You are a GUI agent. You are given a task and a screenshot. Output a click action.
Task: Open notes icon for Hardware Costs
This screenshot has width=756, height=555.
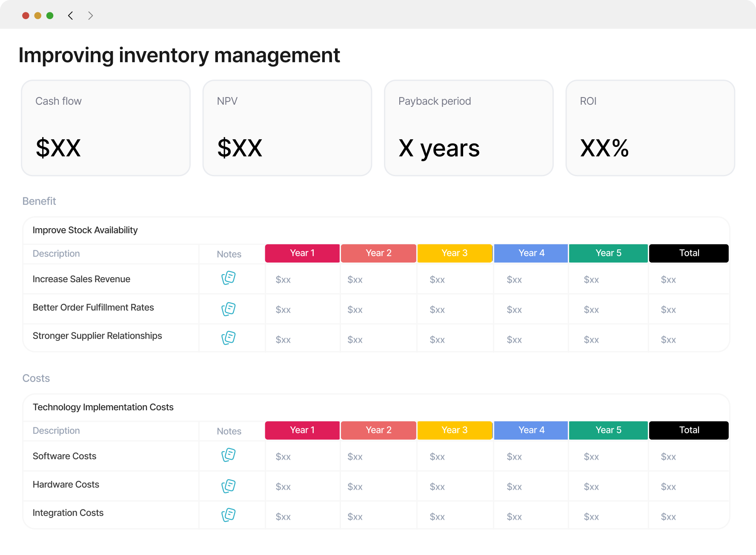pyautogui.click(x=229, y=486)
